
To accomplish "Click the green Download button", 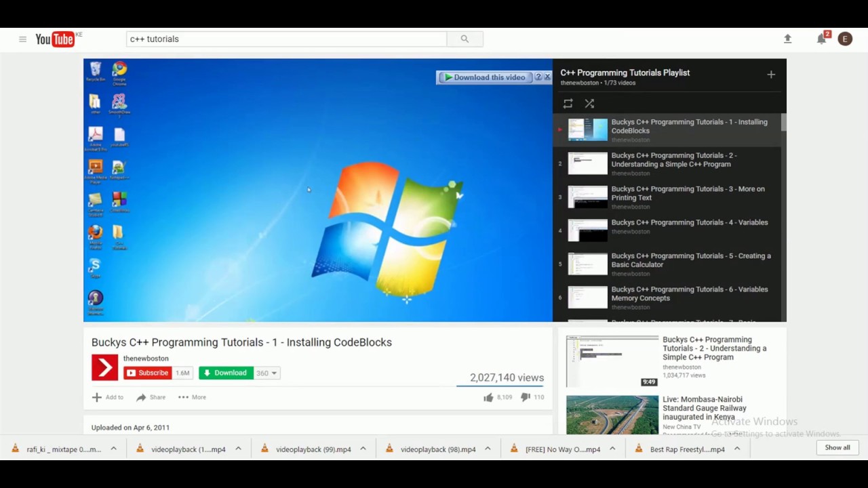I will point(226,373).
